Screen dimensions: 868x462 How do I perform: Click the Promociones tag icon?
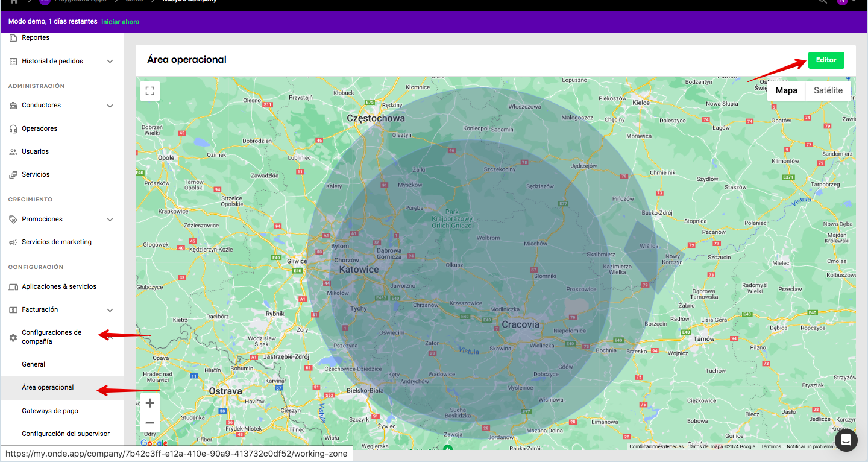click(13, 220)
